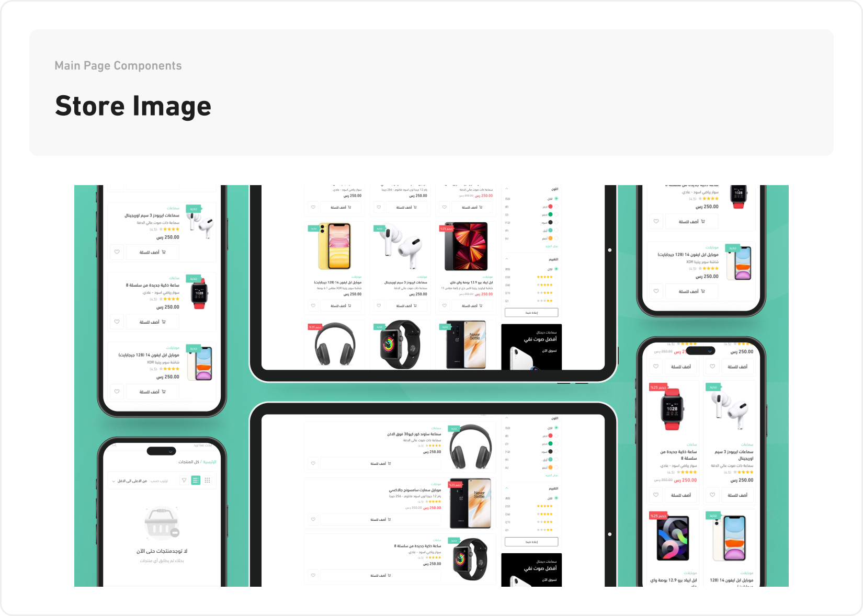Select the black (اسود) color filter radio
The image size is (863, 616).
click(556, 223)
